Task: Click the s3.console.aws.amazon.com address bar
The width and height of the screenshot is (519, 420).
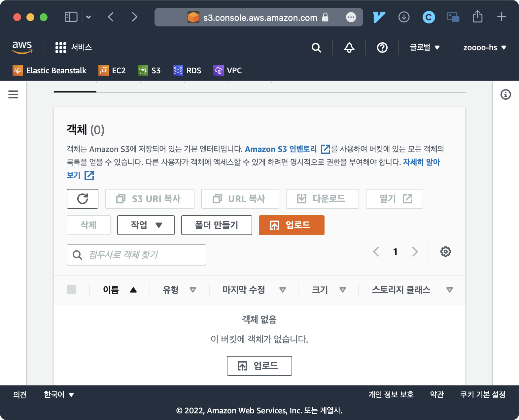Action: click(259, 17)
